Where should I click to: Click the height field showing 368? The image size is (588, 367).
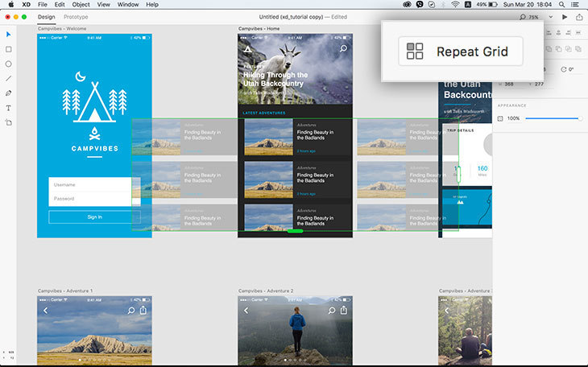(x=509, y=84)
